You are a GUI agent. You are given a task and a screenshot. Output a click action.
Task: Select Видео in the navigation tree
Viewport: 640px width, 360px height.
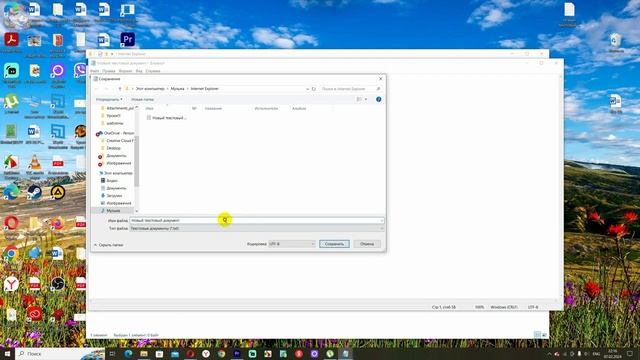click(x=112, y=180)
